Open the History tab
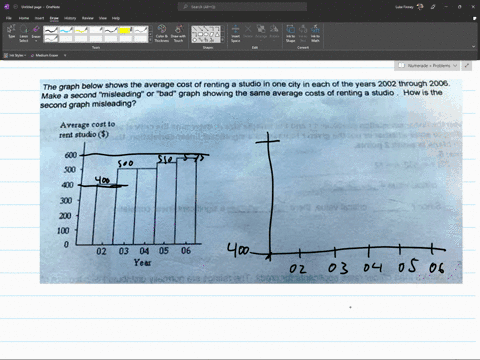This screenshot has width=480, height=360. coord(70,18)
